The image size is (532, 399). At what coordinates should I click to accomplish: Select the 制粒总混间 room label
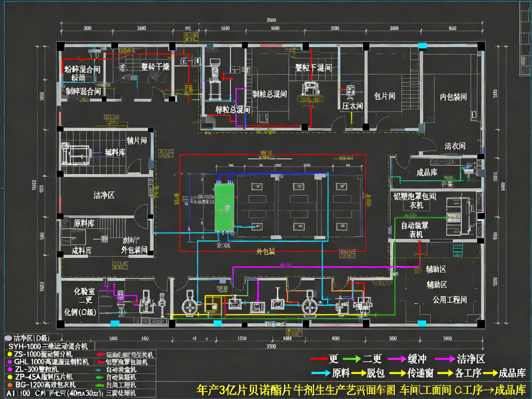tap(270, 94)
